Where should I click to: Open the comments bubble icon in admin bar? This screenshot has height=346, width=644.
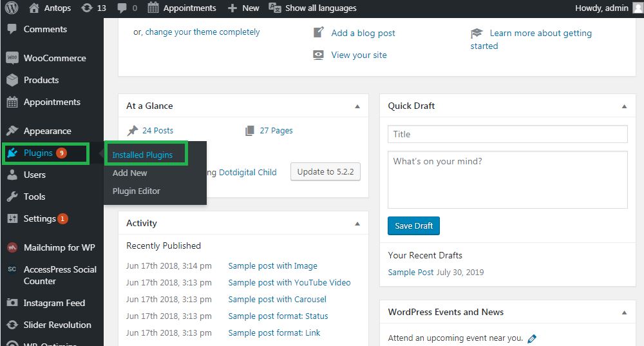[122, 8]
